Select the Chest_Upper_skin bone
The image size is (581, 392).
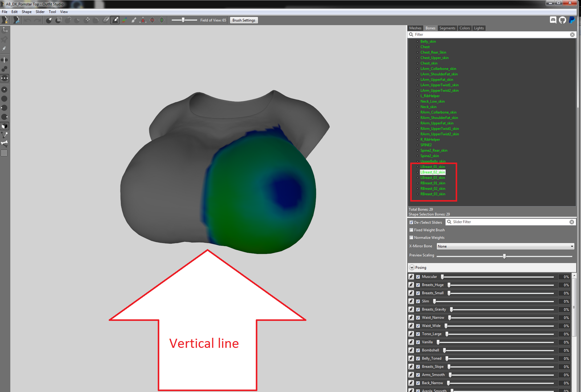pos(434,58)
